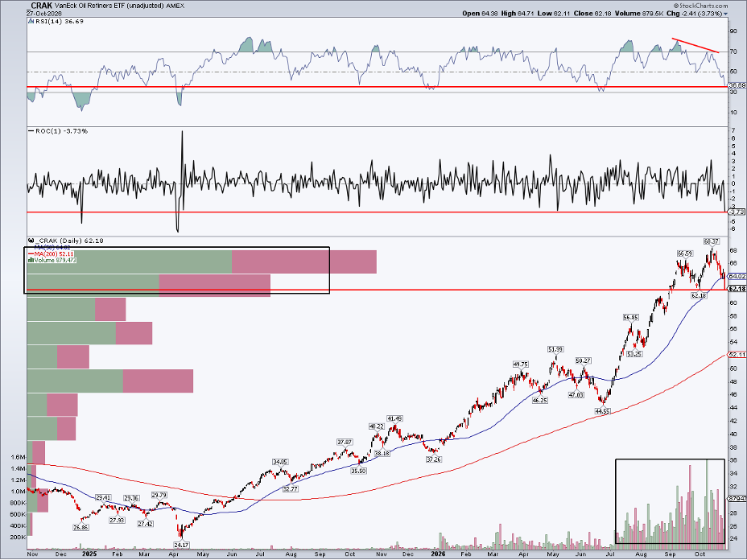The image size is (747, 560).
Task: Click the 38.18 price label
Action: (382, 454)
